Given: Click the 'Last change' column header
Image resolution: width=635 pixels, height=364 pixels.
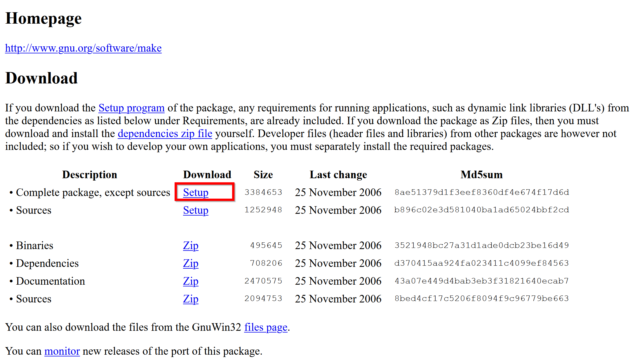Looking at the screenshot, I should point(338,175).
